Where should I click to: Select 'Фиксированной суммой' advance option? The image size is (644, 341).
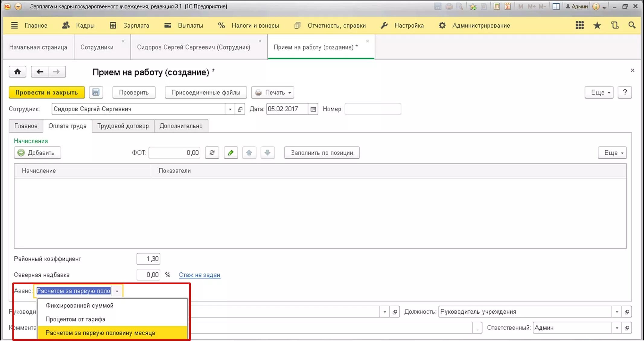pos(79,305)
